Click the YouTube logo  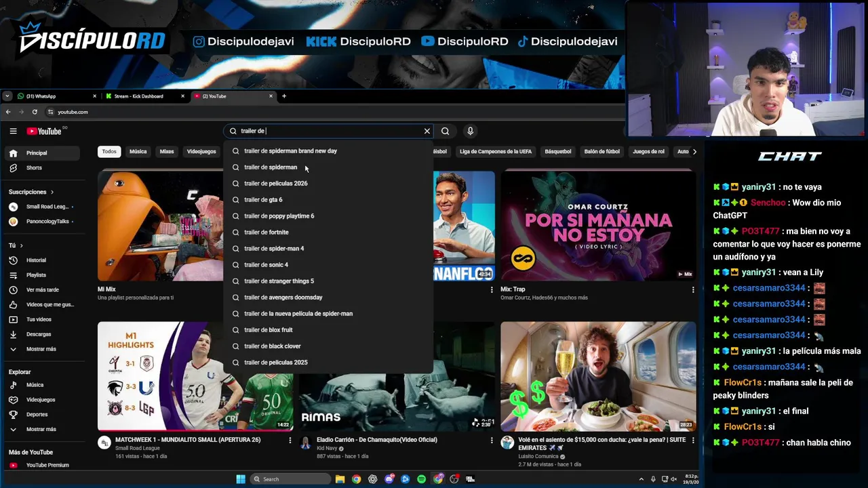click(45, 131)
